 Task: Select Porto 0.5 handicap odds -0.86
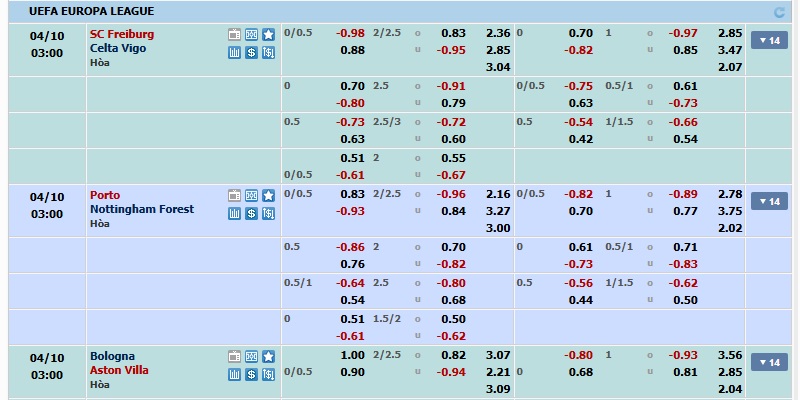pyautogui.click(x=351, y=247)
